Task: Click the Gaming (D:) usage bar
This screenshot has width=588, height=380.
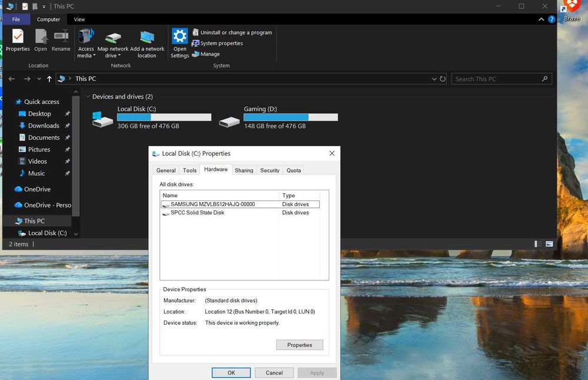Action: click(x=290, y=117)
